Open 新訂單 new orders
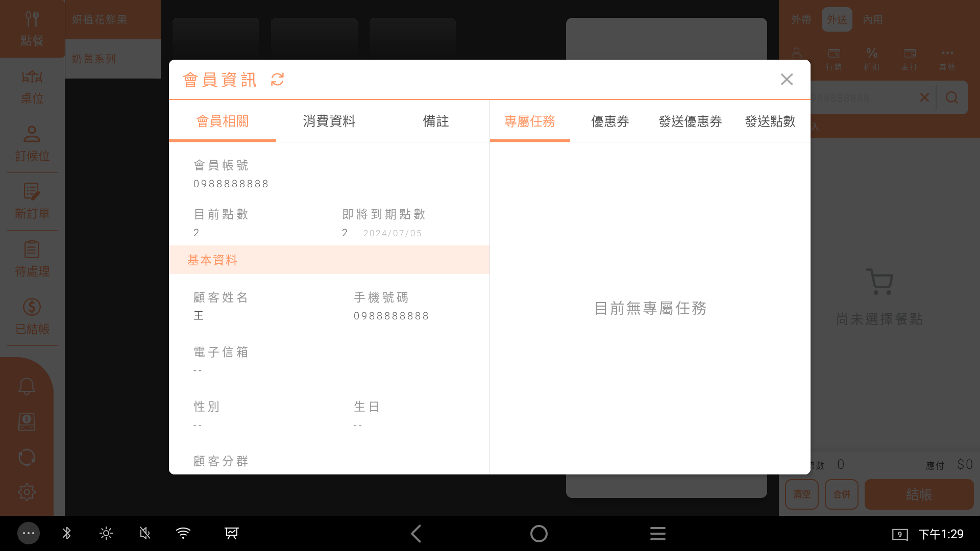Viewport: 980px width, 551px height. tap(32, 202)
